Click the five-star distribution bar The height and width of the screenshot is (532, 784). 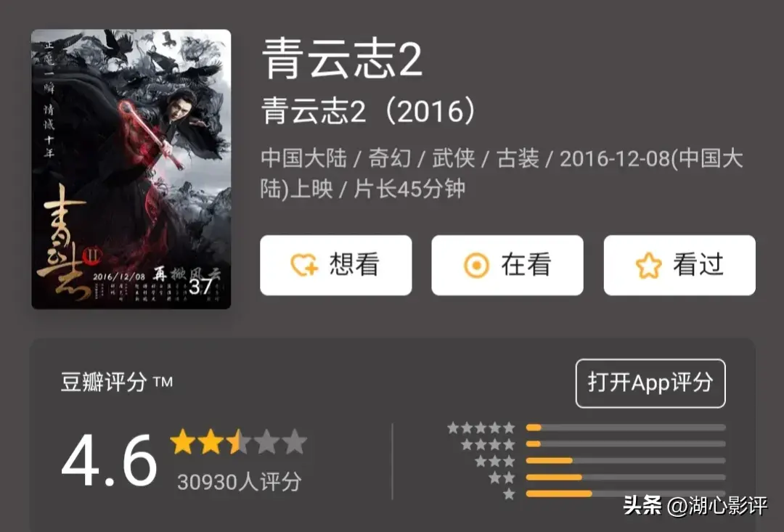pos(626,427)
